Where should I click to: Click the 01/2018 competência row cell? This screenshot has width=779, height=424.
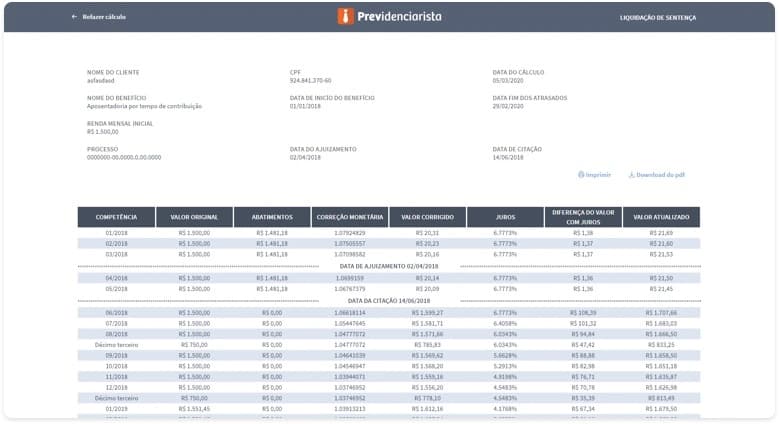pyautogui.click(x=116, y=233)
